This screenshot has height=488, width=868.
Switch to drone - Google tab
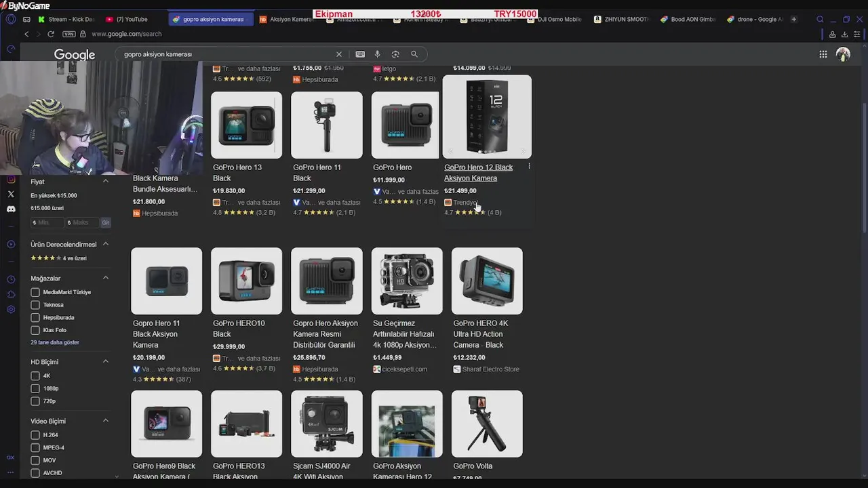point(754,19)
